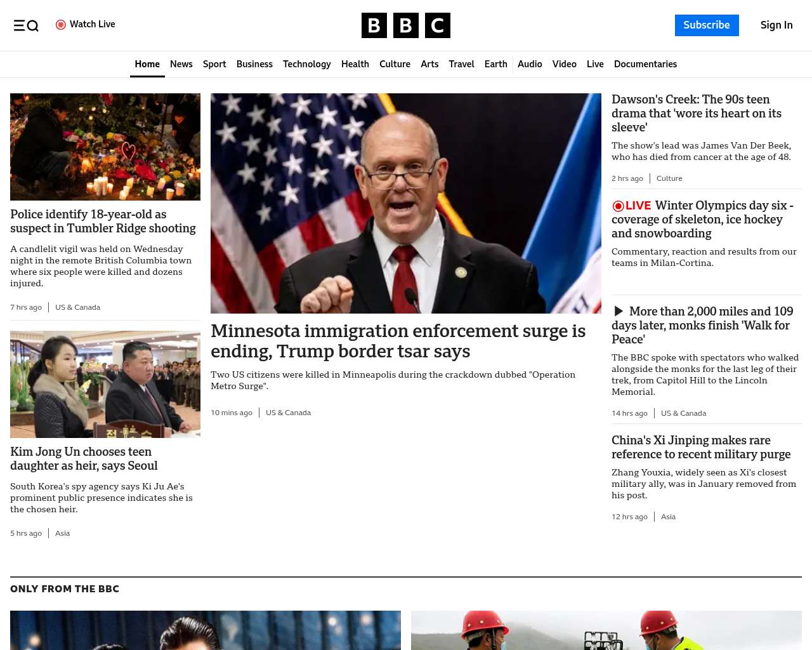Viewport: 812px width, 650px height.
Task: Click the Kim Jong Un photo thumbnail
Action: [x=105, y=384]
